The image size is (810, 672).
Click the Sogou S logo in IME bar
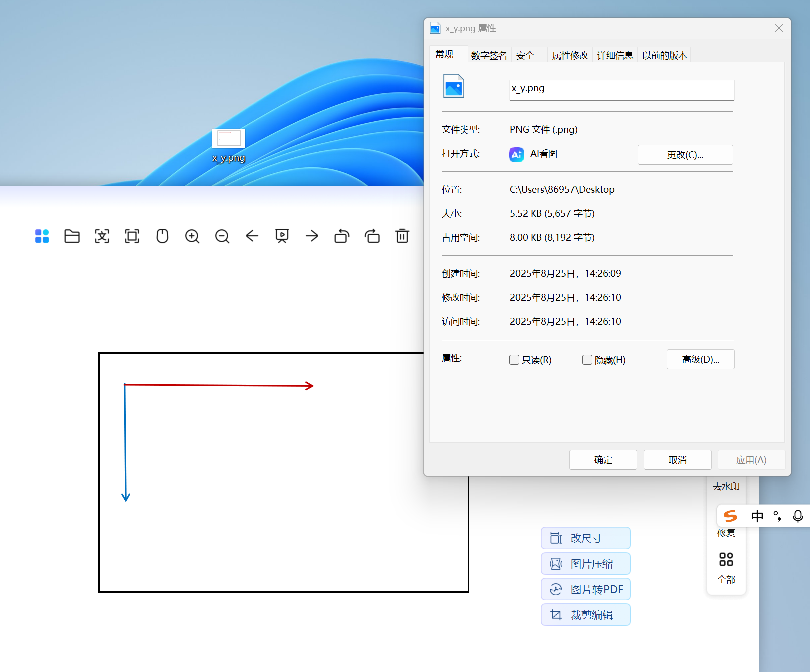730,516
